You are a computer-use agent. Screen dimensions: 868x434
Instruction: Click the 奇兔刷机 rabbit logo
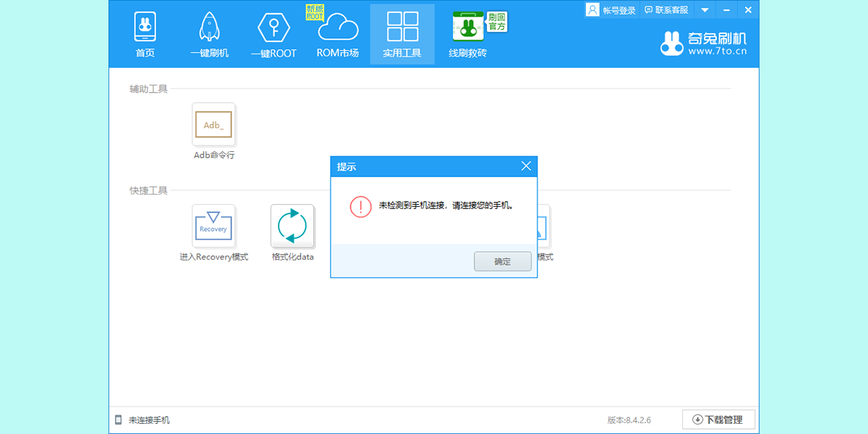(673, 43)
